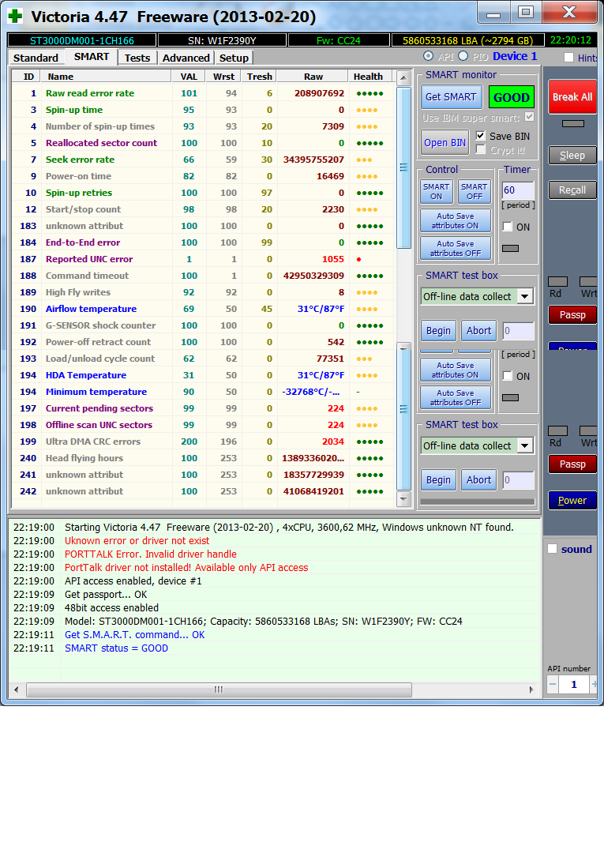This screenshot has height=868, width=604.
Task: Select the HDA Temperature row
Action: pyautogui.click(x=203, y=375)
